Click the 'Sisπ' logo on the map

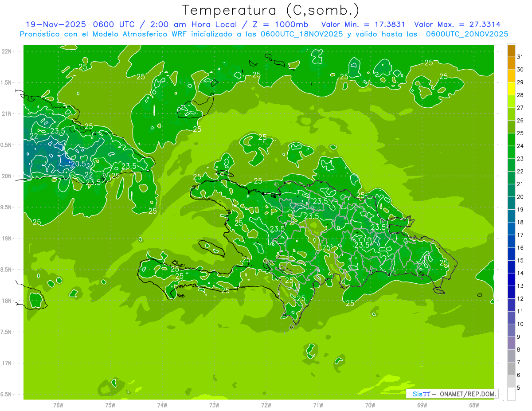421,394
